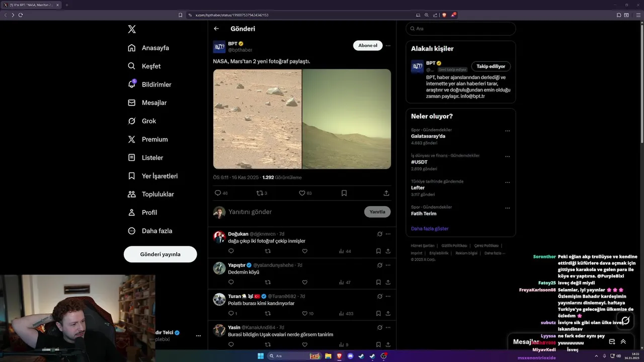Bookmark Yapıştır's reply
Image resolution: width=644 pixels, height=362 pixels.
pyautogui.click(x=378, y=282)
